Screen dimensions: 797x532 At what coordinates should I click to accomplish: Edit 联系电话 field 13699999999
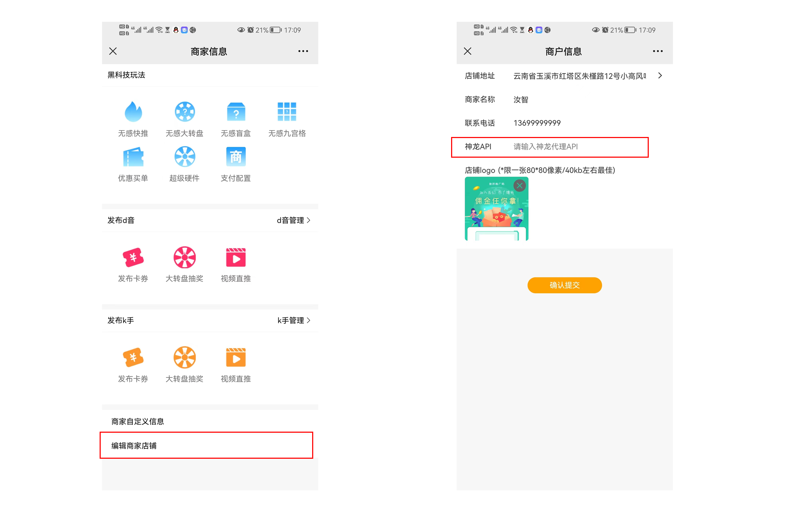tap(537, 123)
